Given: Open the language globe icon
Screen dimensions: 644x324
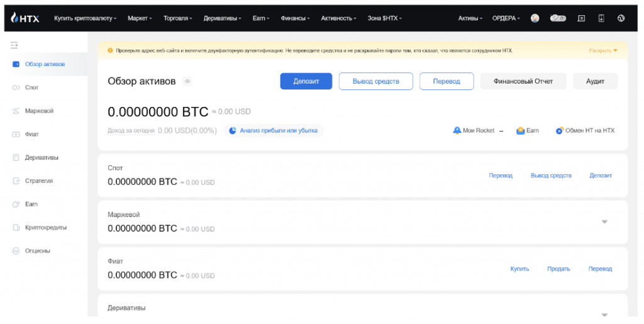Looking at the screenshot, I should pyautogui.click(x=621, y=18).
